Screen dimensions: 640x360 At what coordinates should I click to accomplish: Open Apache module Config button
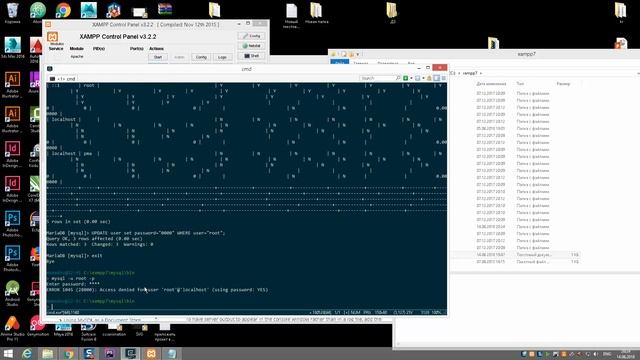click(x=201, y=57)
